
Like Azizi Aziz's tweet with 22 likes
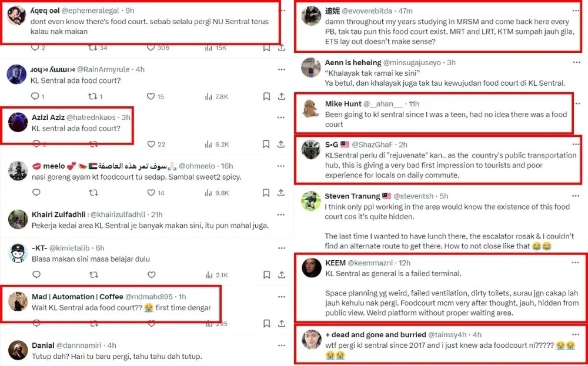(151, 144)
